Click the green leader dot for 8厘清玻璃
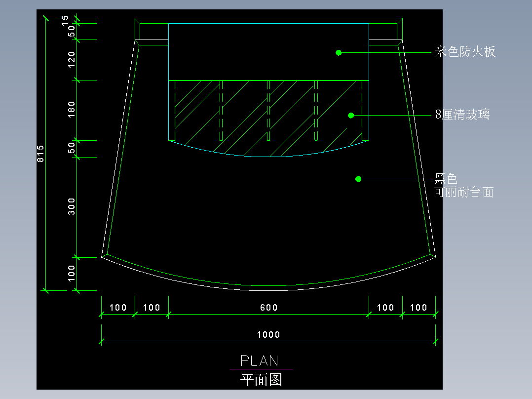The width and height of the screenshot is (532, 399). click(x=351, y=116)
